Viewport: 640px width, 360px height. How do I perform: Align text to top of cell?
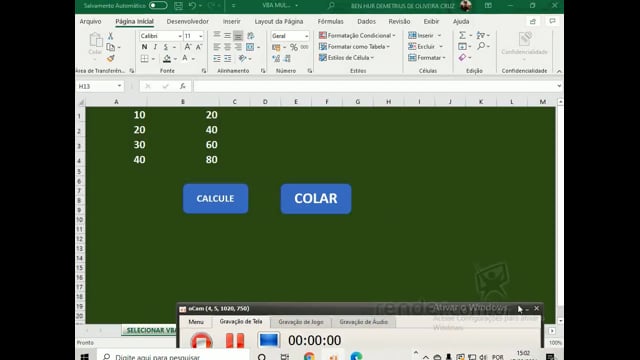tap(217, 36)
